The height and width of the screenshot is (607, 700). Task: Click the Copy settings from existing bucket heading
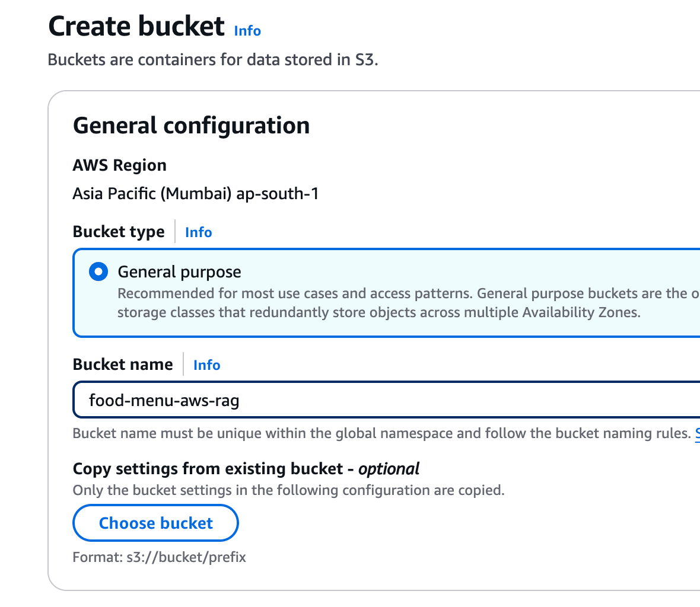(246, 469)
